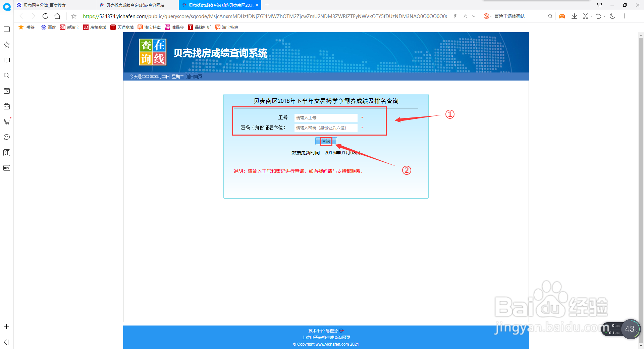Click the lightning speed-mode icon

[455, 16]
